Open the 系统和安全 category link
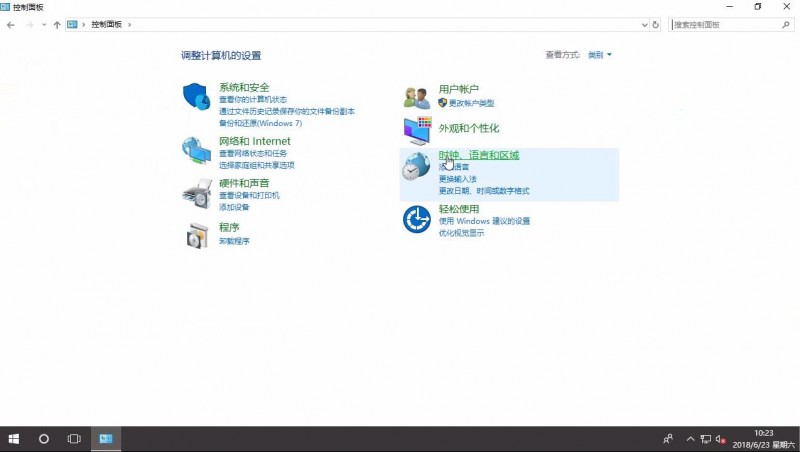 [x=244, y=88]
